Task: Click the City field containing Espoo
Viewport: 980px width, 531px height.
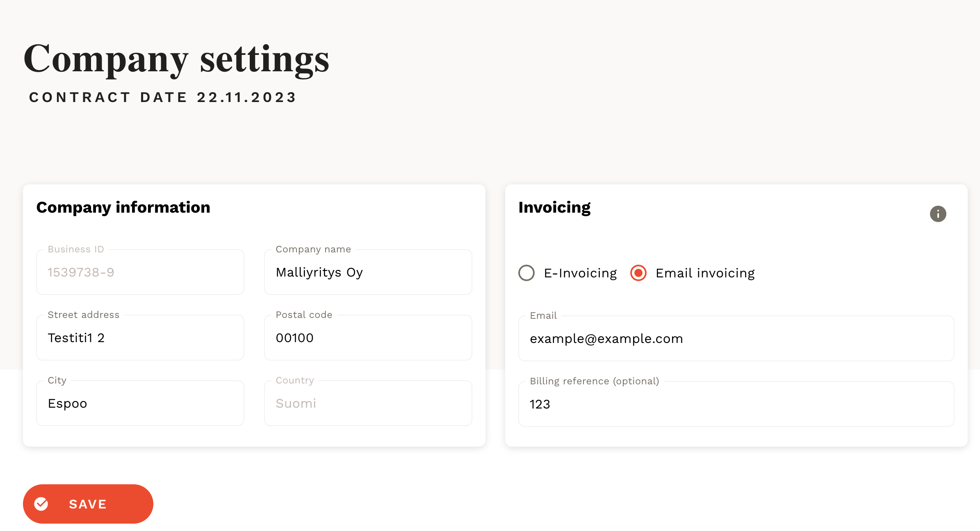Action: point(140,403)
